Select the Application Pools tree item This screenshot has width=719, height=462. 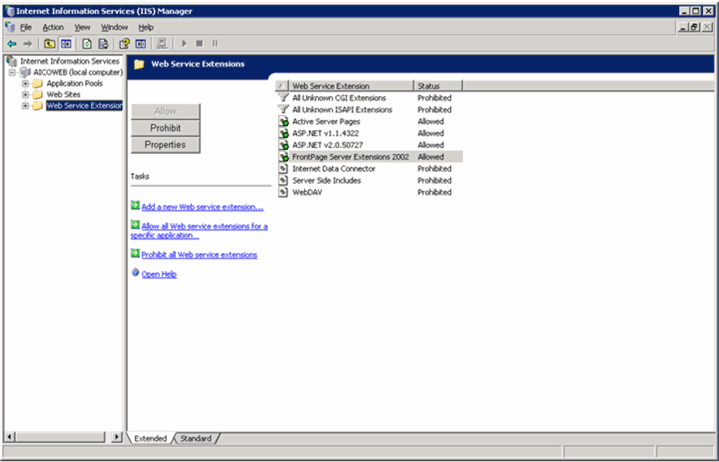coord(74,83)
